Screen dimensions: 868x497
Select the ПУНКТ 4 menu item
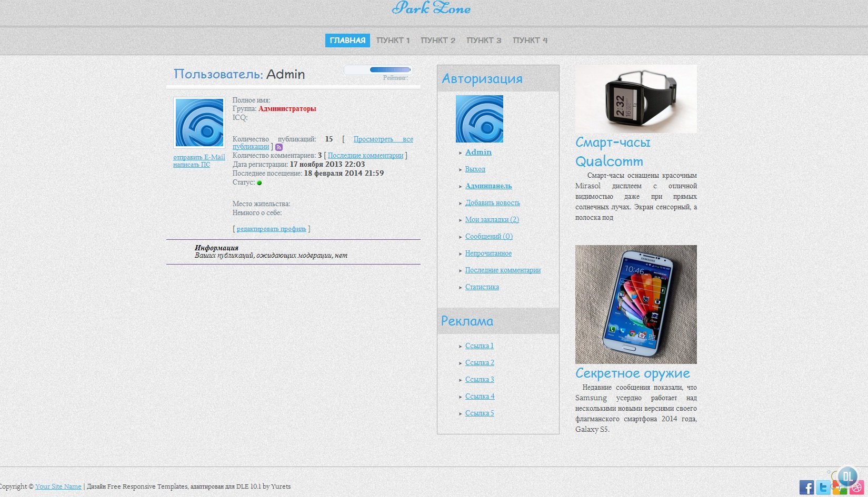pyautogui.click(x=530, y=40)
